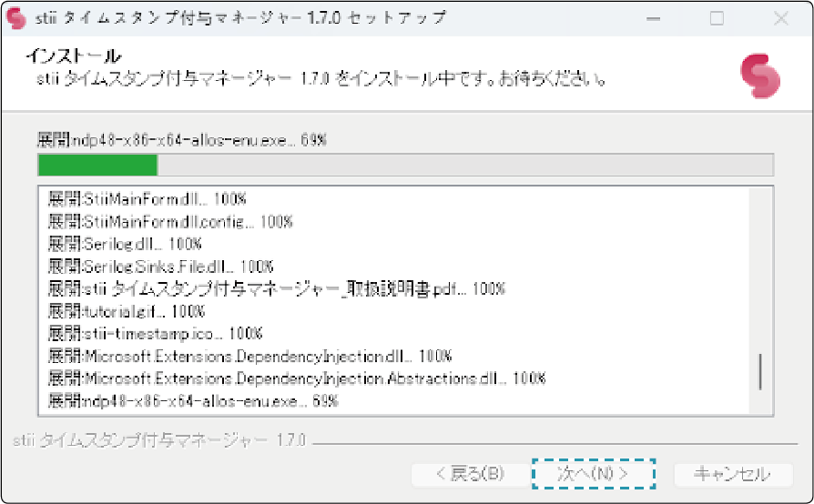Viewport: 814px width, 504px height.
Task: Select the StiiMainForm.dll.config log entry
Action: click(170, 221)
